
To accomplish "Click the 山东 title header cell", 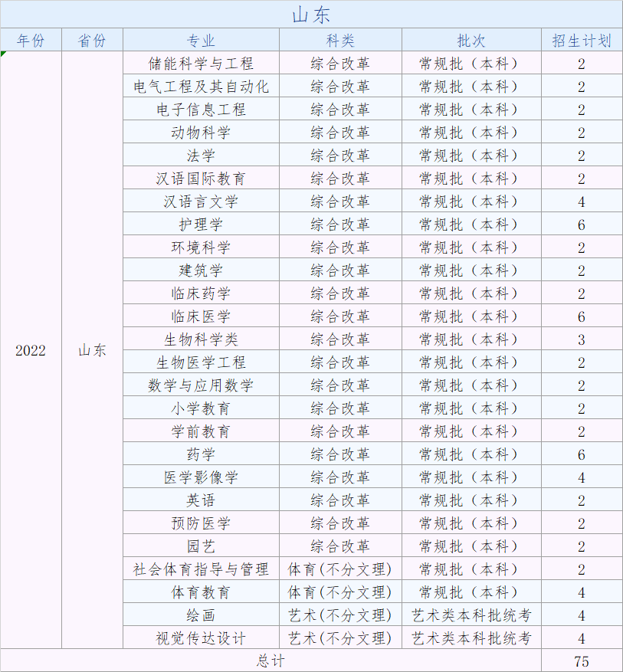I will (311, 15).
